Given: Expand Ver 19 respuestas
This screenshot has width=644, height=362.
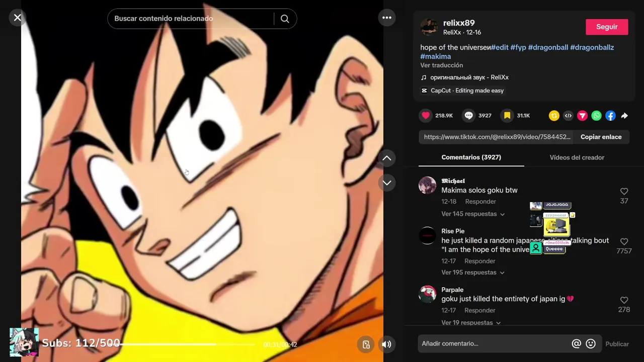Looking at the screenshot, I should pyautogui.click(x=471, y=323).
